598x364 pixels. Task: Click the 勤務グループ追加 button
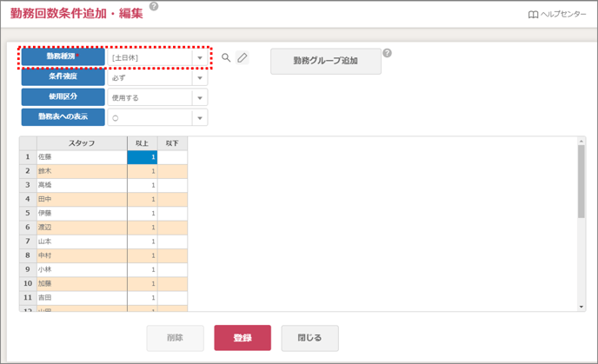(326, 61)
